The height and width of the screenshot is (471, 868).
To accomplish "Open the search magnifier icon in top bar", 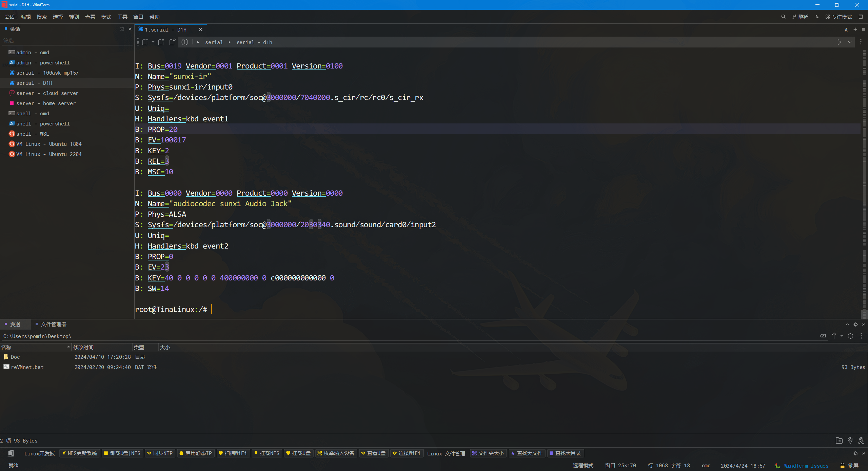I will [783, 17].
